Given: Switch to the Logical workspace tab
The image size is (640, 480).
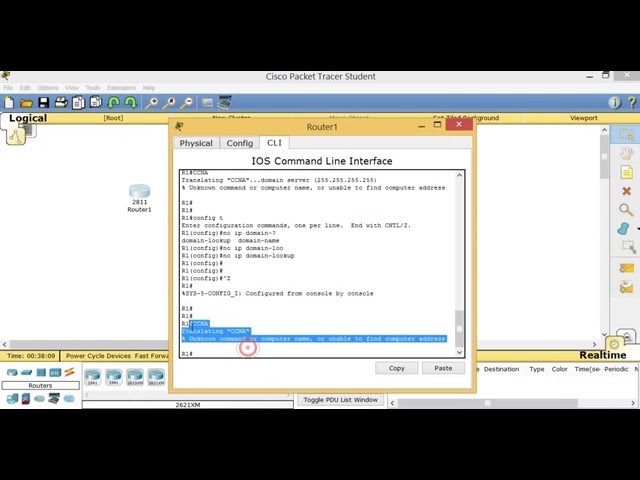Looking at the screenshot, I should pos(28,118).
